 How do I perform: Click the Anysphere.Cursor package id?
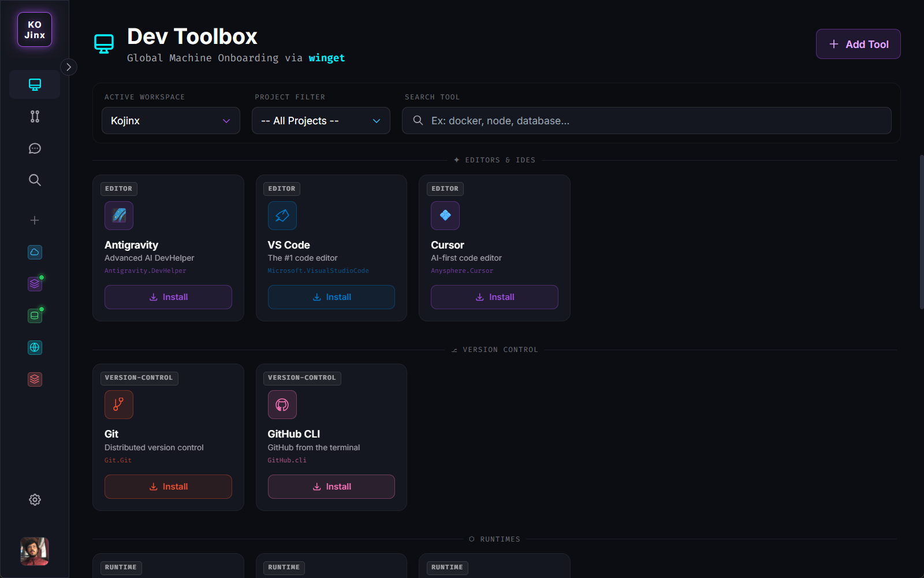[x=462, y=271]
